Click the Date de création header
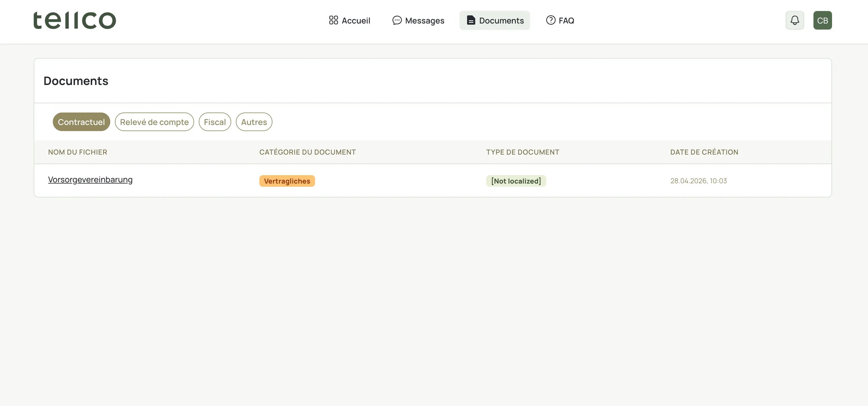The height and width of the screenshot is (406, 868). click(704, 152)
